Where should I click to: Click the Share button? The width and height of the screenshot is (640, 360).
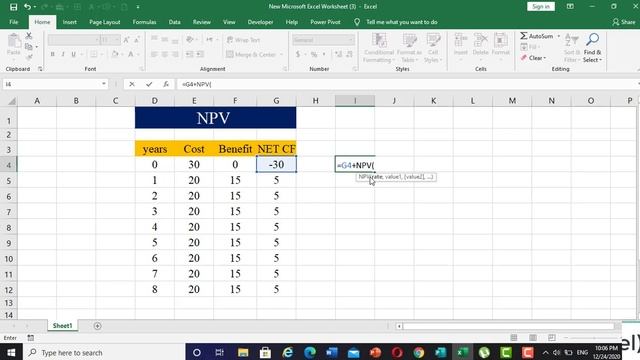(x=623, y=22)
